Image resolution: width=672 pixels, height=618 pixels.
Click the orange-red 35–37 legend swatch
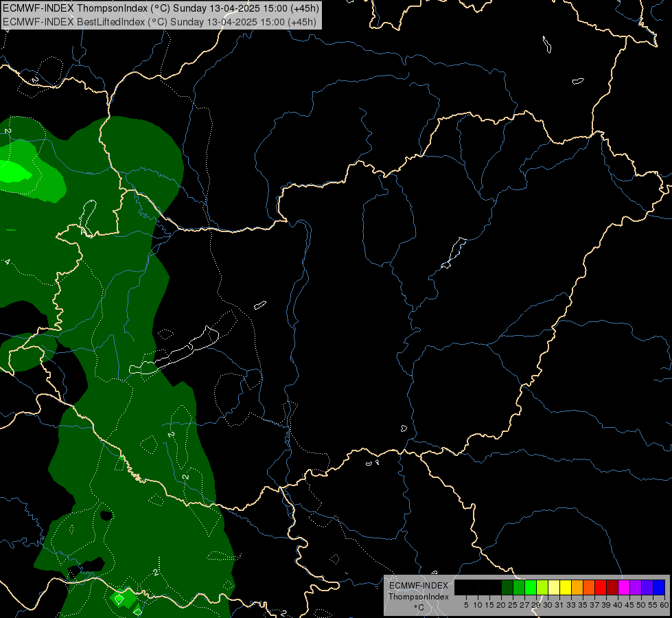589,587
